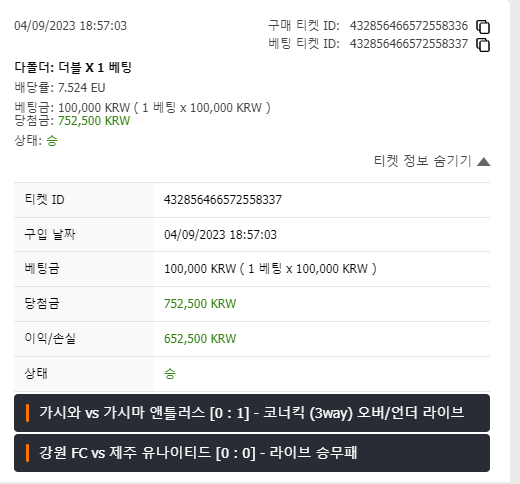520x484 pixels.
Task: Click the green 당첨금 amount in summary
Action: 94,121
